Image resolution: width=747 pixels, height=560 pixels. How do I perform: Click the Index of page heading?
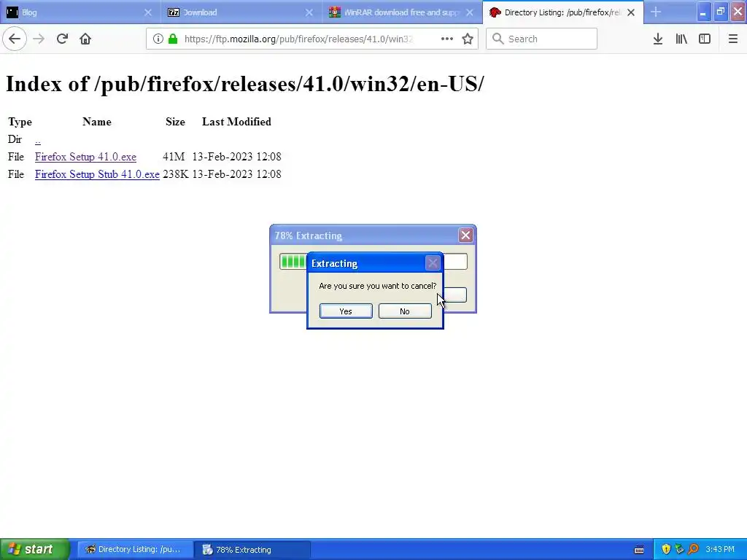tap(245, 84)
